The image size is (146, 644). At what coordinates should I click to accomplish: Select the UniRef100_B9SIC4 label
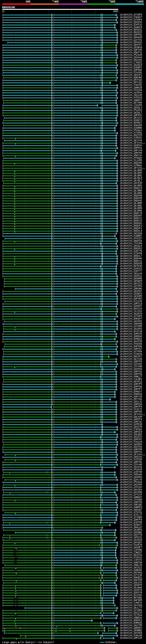[131, 309]
